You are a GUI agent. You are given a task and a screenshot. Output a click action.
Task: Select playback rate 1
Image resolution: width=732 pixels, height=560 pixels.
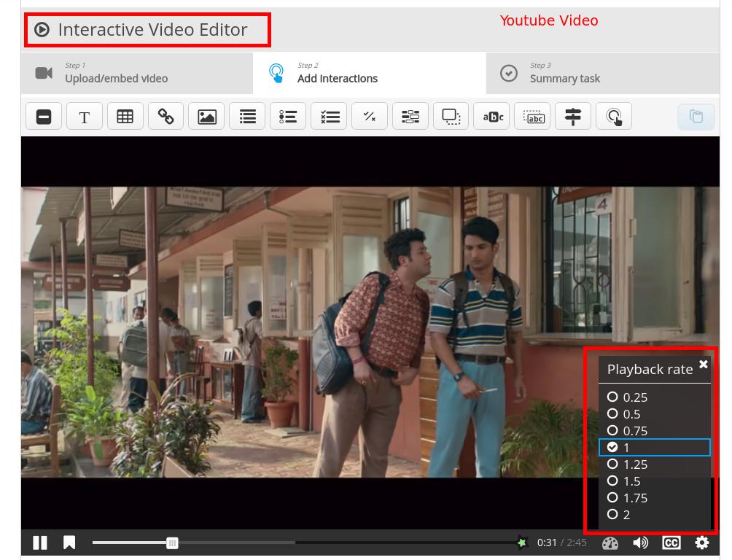pos(655,448)
